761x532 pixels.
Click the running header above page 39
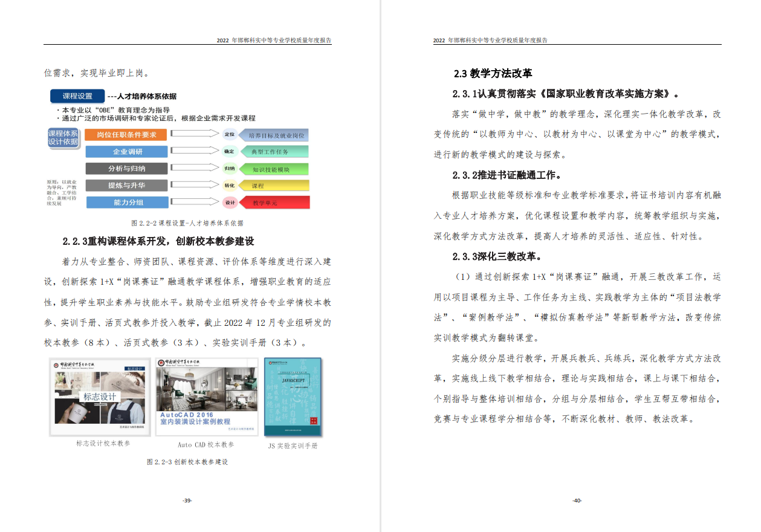(x=274, y=41)
